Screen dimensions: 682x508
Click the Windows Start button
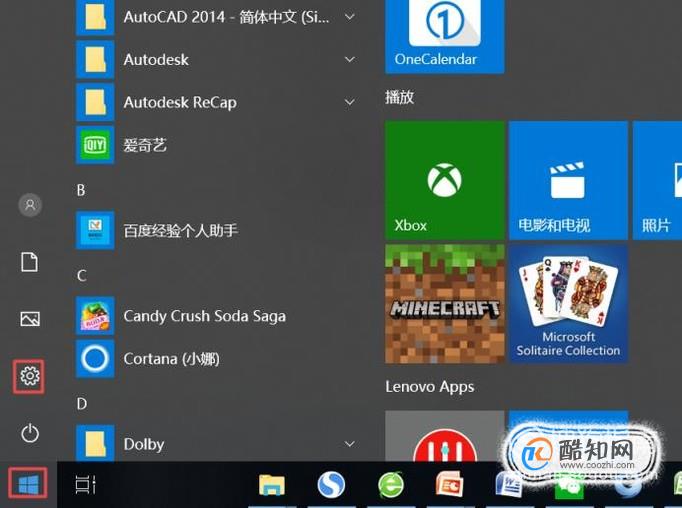point(28,485)
